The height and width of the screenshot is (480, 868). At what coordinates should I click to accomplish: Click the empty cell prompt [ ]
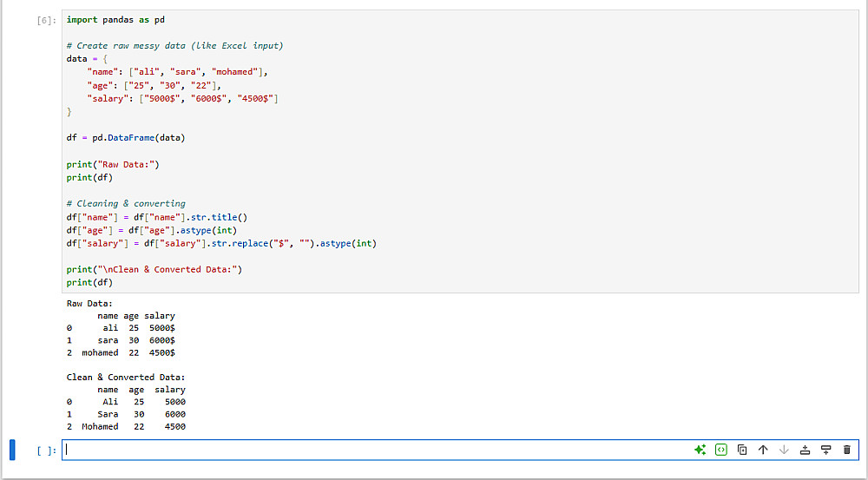click(45, 450)
